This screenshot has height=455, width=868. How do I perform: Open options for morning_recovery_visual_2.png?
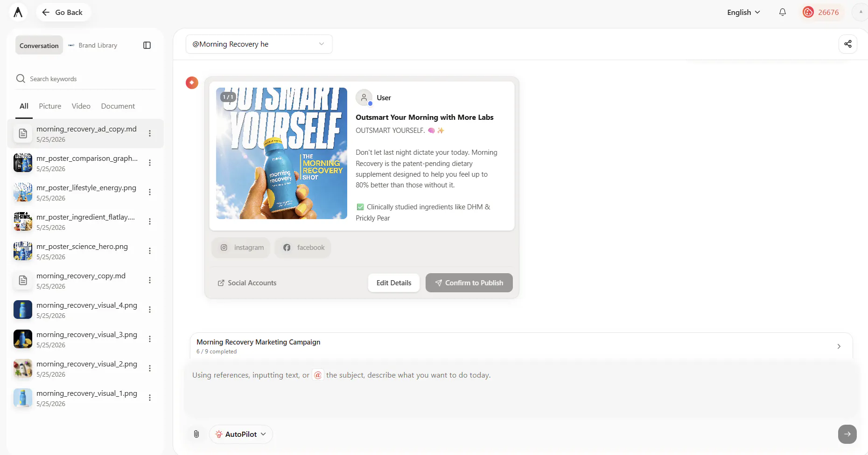tap(150, 368)
